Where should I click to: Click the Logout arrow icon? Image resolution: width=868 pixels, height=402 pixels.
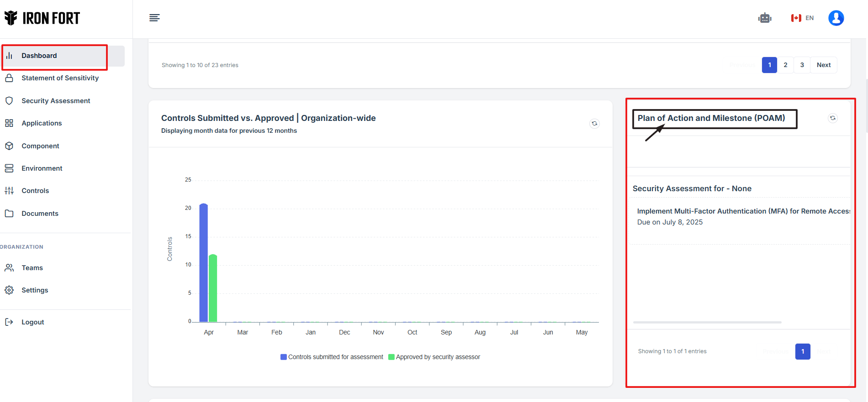pos(9,322)
